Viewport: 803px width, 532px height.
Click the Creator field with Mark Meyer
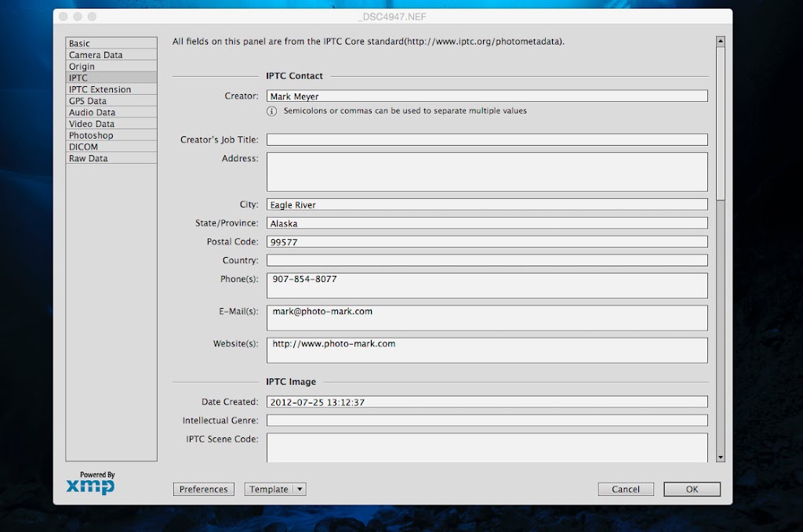point(487,96)
